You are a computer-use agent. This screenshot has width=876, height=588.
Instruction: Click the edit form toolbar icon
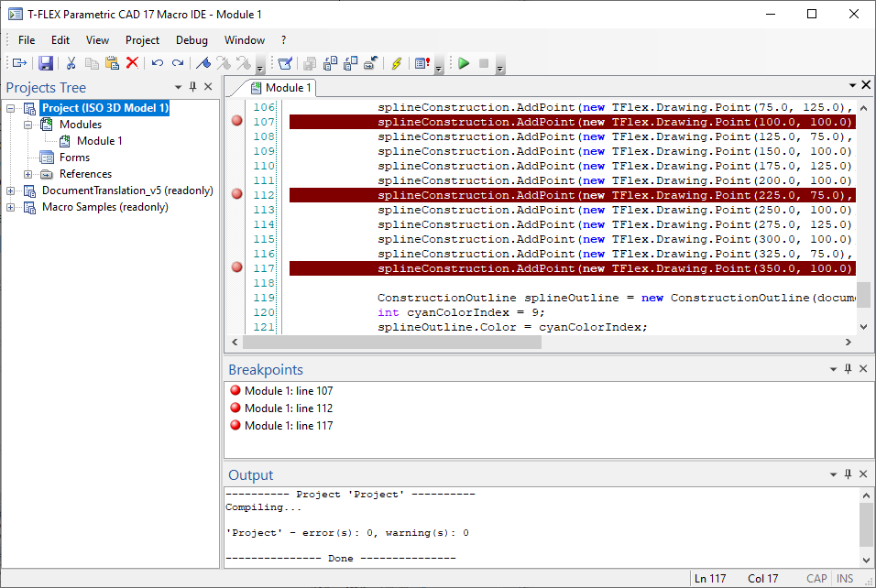click(285, 63)
